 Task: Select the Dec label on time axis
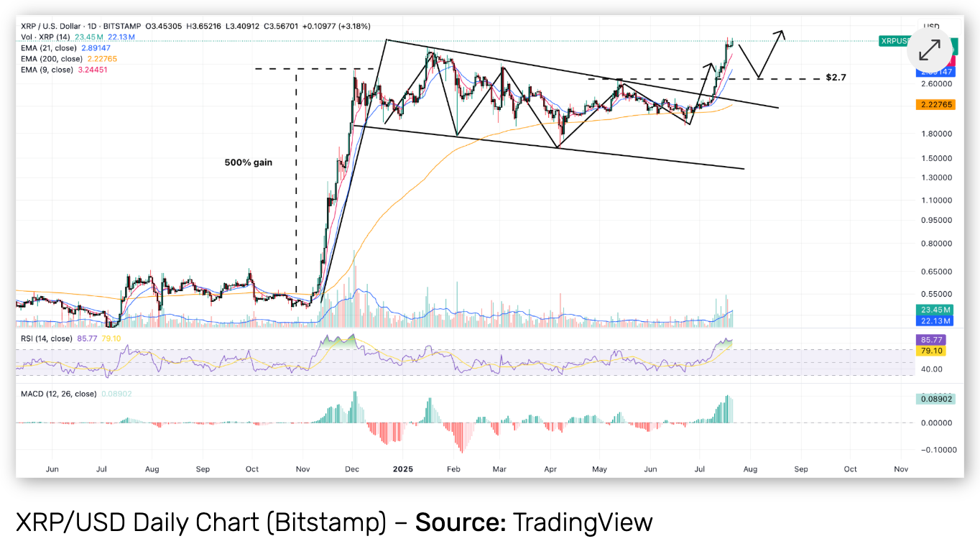(x=352, y=469)
